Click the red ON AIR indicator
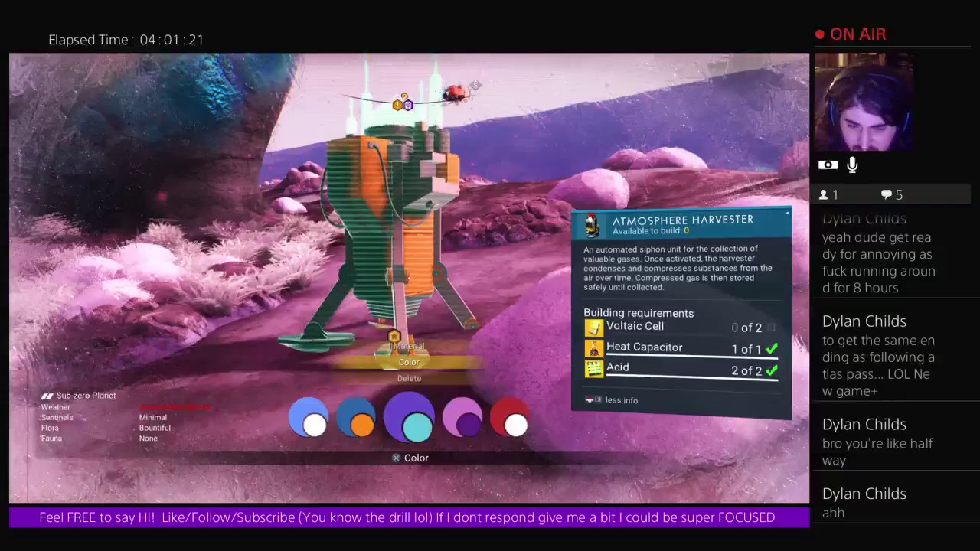 tap(851, 34)
